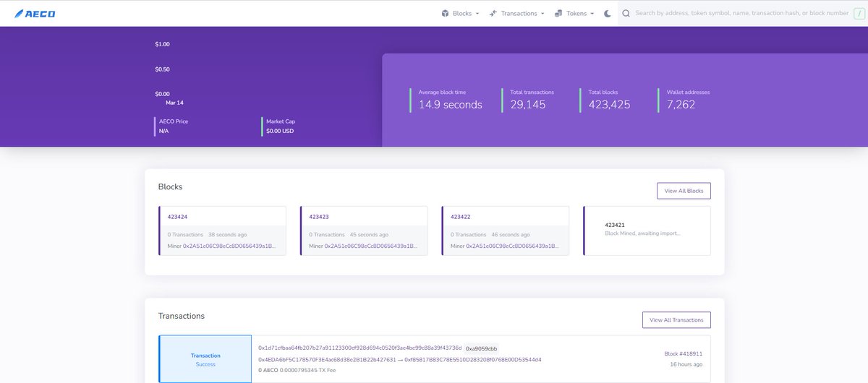Image resolution: width=868 pixels, height=383 pixels.
Task: Click the Transaction Success status tile
Action: point(205,359)
